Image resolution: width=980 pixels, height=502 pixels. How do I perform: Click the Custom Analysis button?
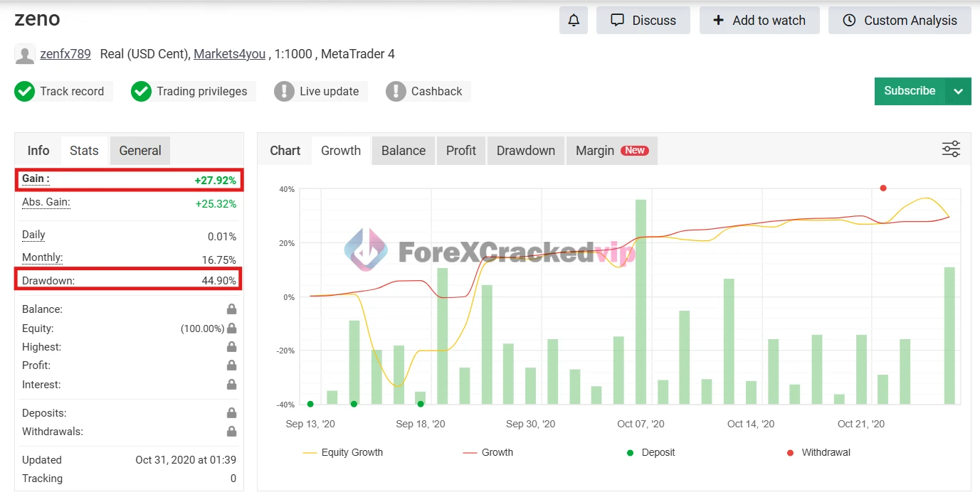900,21
